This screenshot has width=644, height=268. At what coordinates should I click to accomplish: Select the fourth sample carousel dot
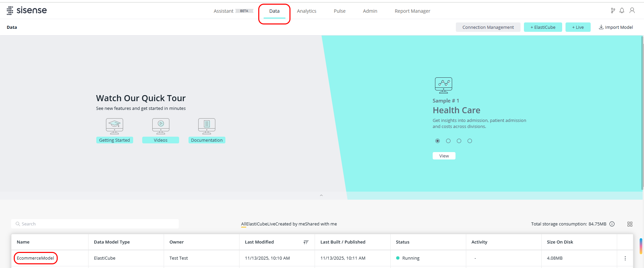point(470,141)
